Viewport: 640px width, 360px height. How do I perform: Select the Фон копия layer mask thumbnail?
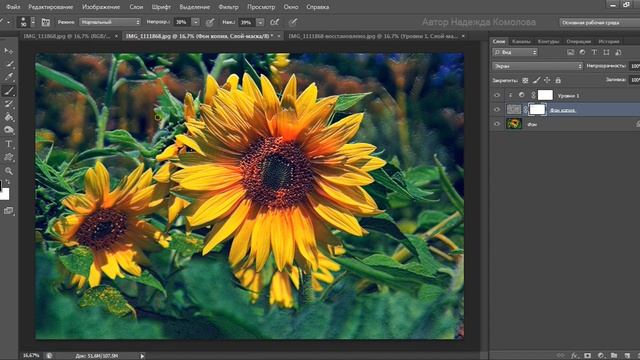click(x=537, y=109)
